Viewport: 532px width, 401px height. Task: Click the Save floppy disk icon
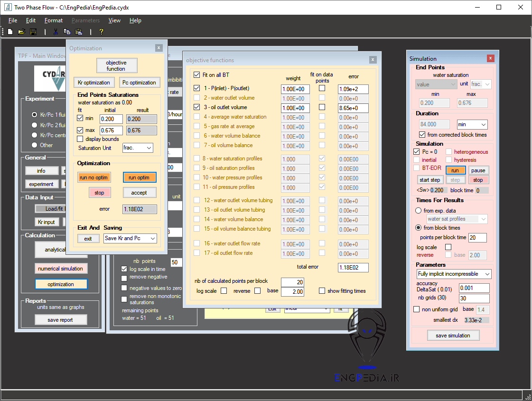[33, 32]
